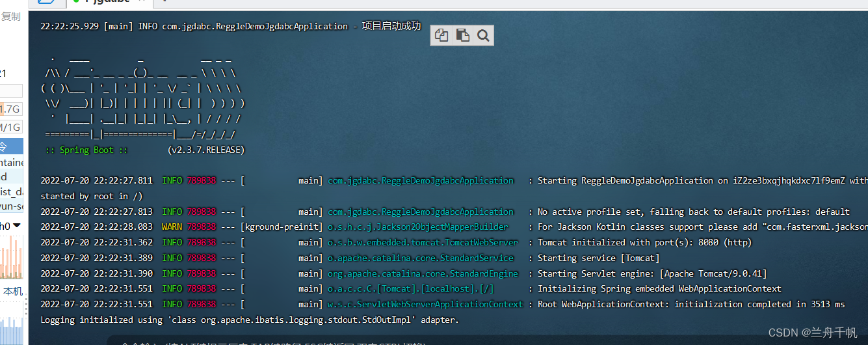868x345 pixels.
Task: Click 'Initializing Spring embedded WebApplicationContext' message
Action: pyautogui.click(x=659, y=288)
